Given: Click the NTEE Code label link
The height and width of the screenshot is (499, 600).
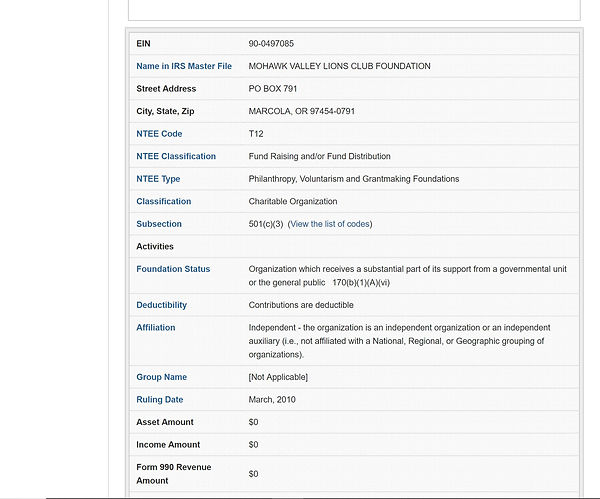Looking at the screenshot, I should 159,134.
